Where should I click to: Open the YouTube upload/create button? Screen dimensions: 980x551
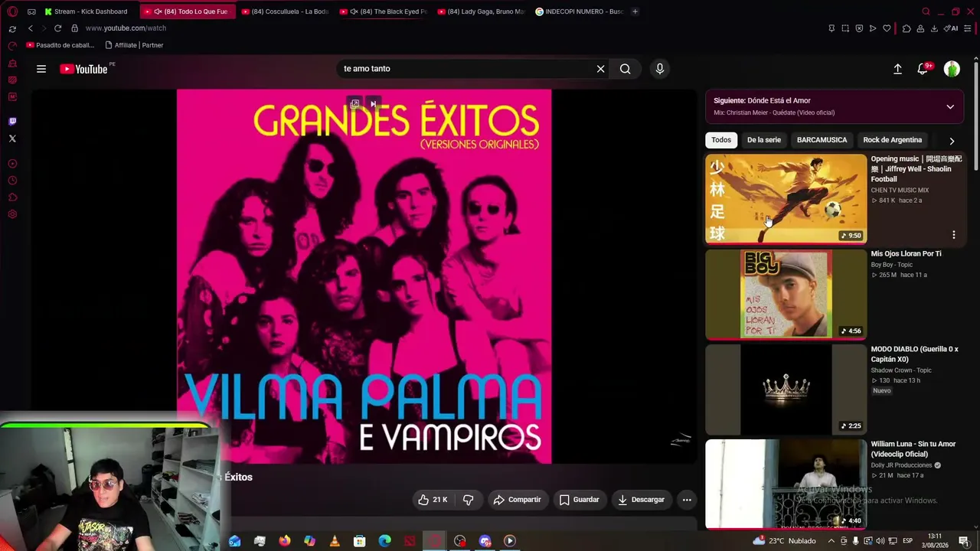pos(897,69)
